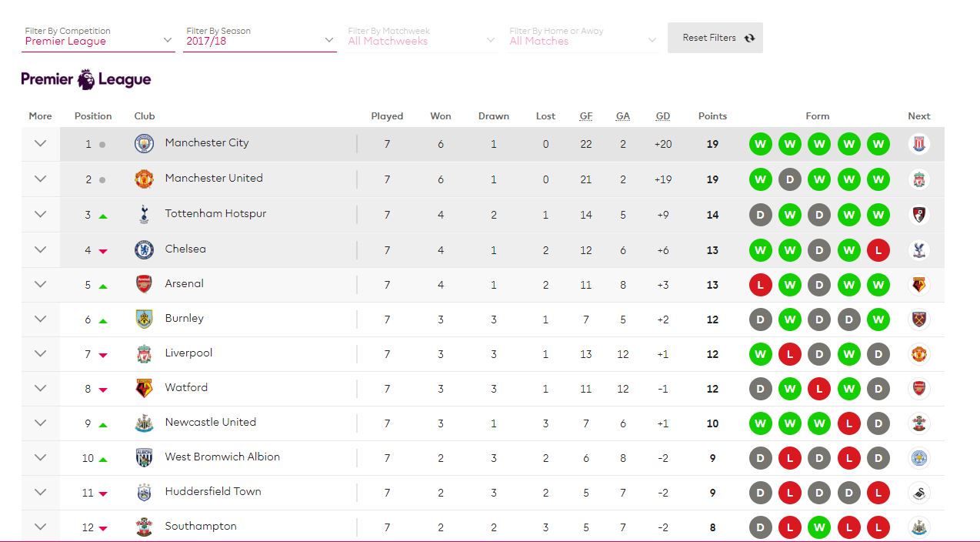Click the Premier League lion logo
The image size is (980, 542).
86,79
